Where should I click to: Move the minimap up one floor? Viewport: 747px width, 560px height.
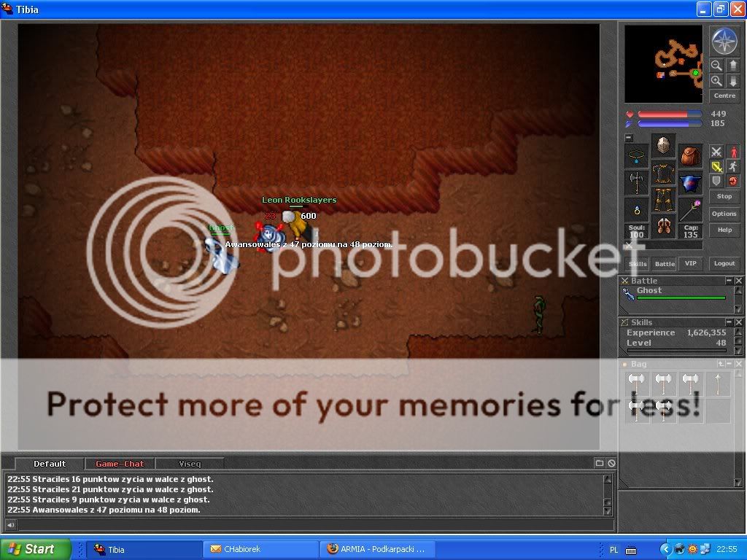click(733, 66)
